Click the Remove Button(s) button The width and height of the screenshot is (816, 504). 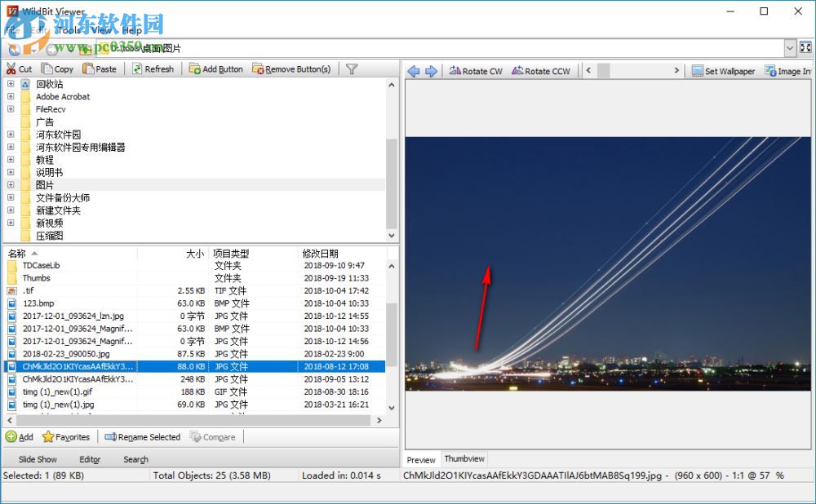tap(291, 69)
